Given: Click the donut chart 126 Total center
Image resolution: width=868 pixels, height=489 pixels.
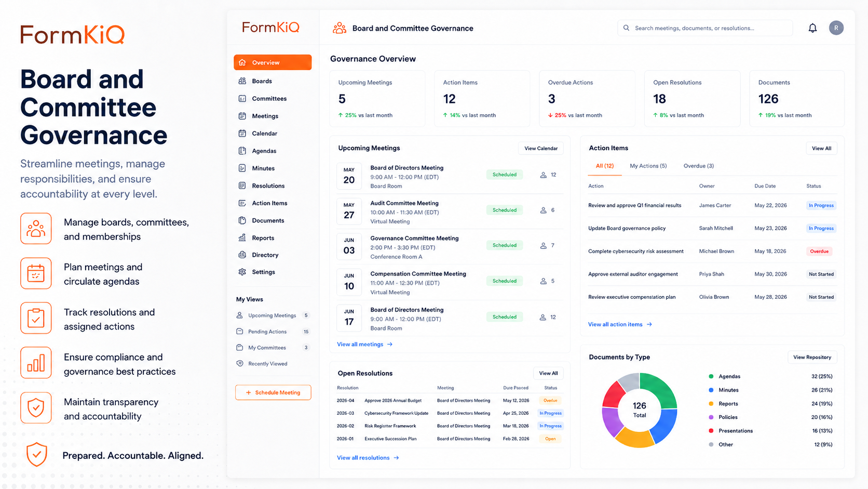Looking at the screenshot, I should tap(639, 409).
